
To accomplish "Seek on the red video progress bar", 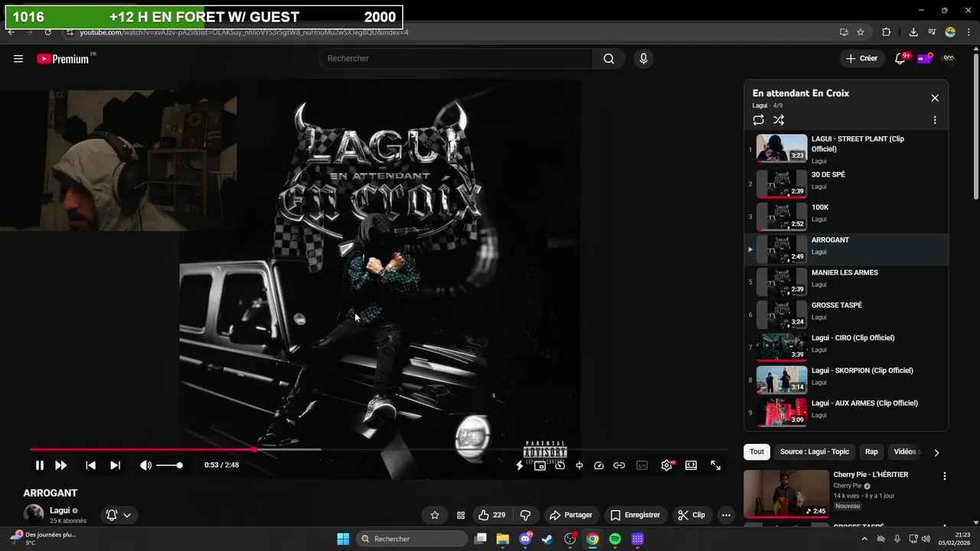I will (379, 450).
